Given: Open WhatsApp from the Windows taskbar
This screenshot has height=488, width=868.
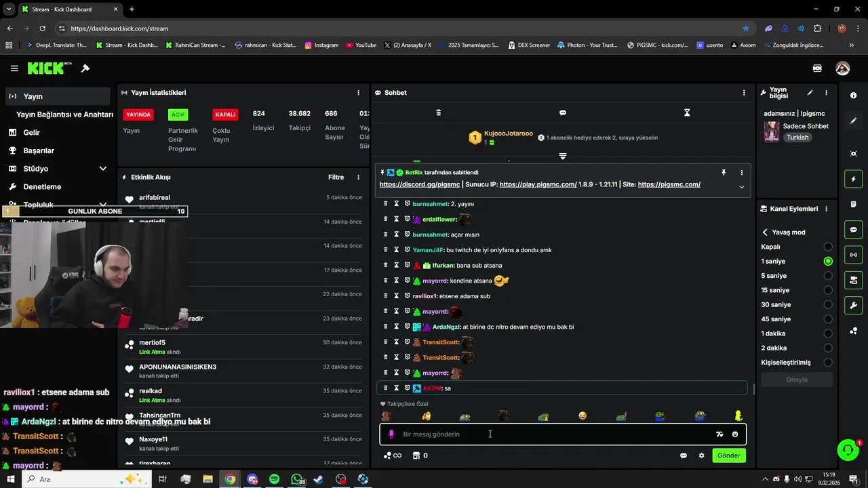Looking at the screenshot, I should (x=297, y=479).
